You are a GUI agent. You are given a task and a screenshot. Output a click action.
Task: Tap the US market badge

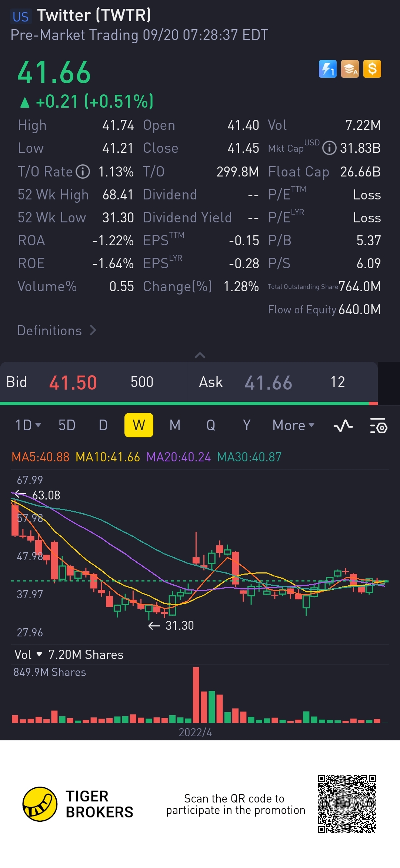pyautogui.click(x=21, y=17)
